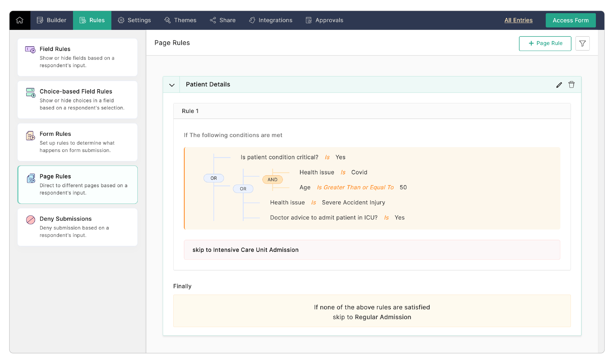Click the Field Rules icon in sidebar
This screenshot has width=614, height=364.
point(30,50)
